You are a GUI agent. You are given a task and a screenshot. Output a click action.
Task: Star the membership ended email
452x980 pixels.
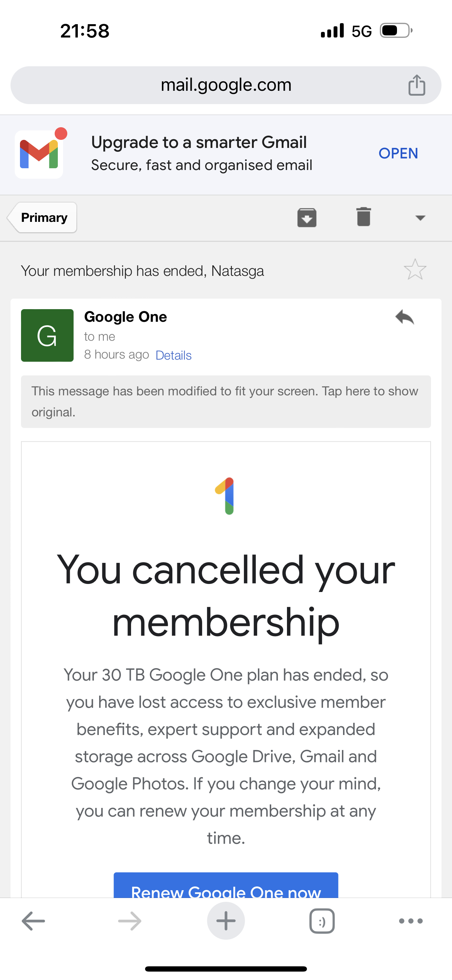coord(415,269)
